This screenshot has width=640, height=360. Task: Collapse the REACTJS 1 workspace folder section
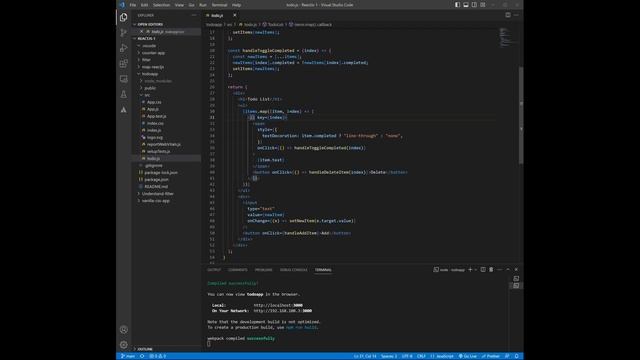pos(166,38)
